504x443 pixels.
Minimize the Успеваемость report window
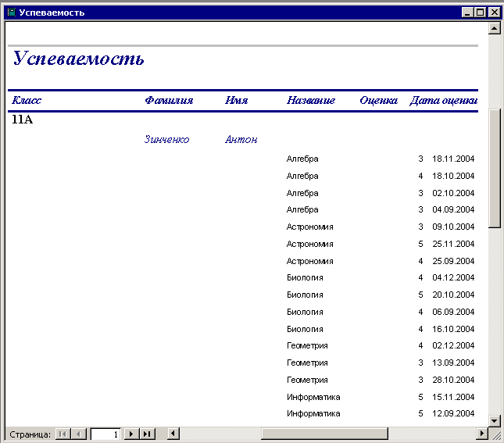click(x=468, y=13)
